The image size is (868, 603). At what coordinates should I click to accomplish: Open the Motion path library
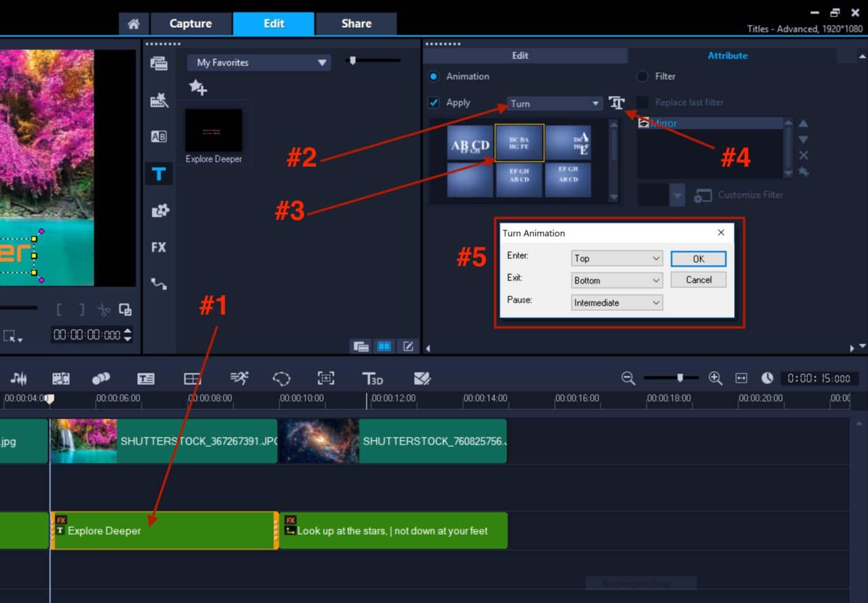click(x=159, y=284)
